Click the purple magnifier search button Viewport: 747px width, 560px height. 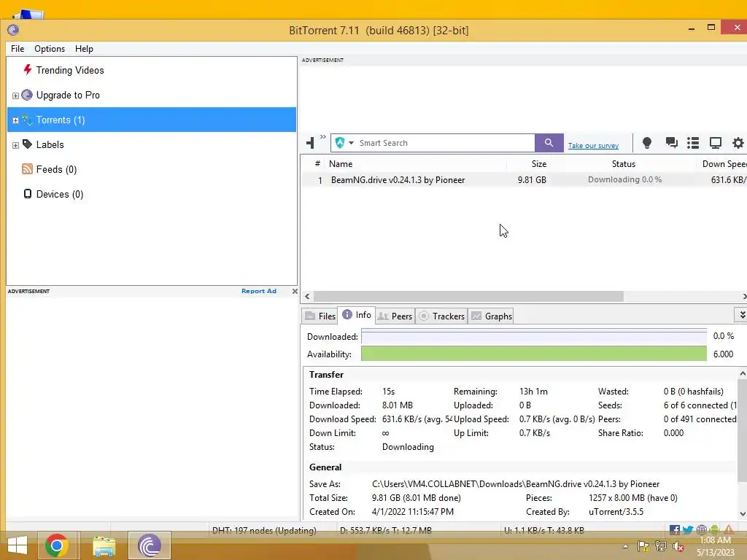click(x=549, y=143)
